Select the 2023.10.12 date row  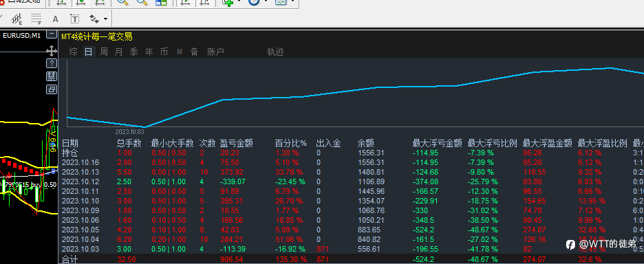point(80,181)
